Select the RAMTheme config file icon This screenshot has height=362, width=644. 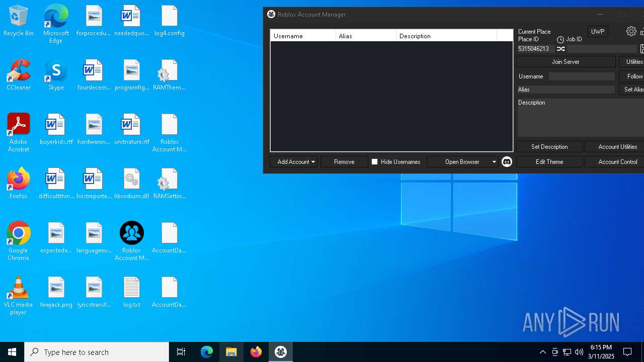(170, 75)
